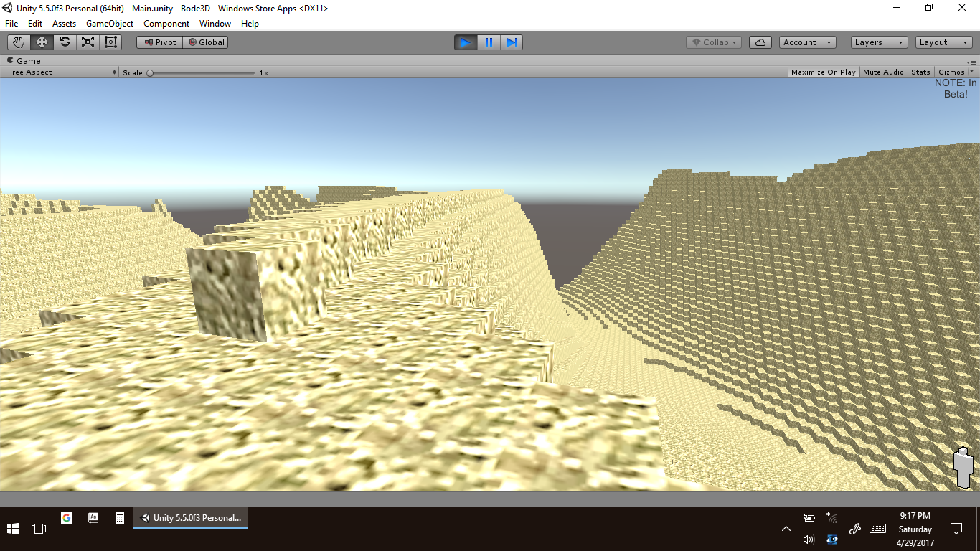Select the Rect transform tool
980x551 pixels.
tap(110, 42)
